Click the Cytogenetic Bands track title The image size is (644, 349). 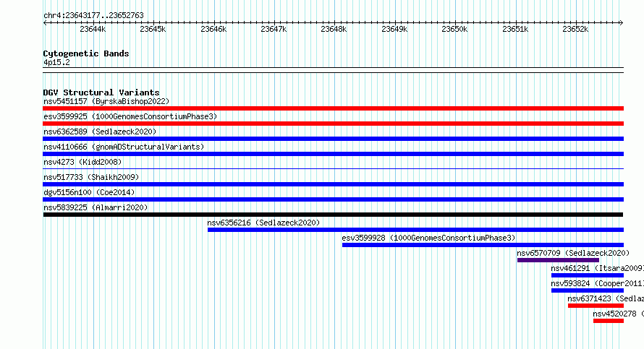86,53
